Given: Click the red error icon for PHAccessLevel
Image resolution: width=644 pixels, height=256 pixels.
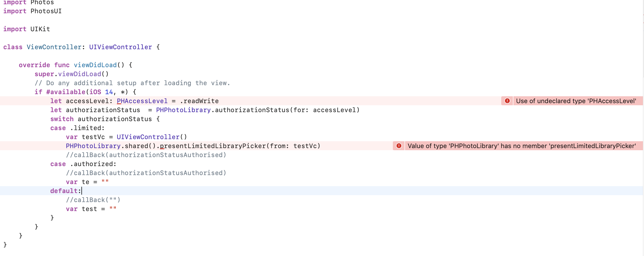Looking at the screenshot, I should 507,101.
